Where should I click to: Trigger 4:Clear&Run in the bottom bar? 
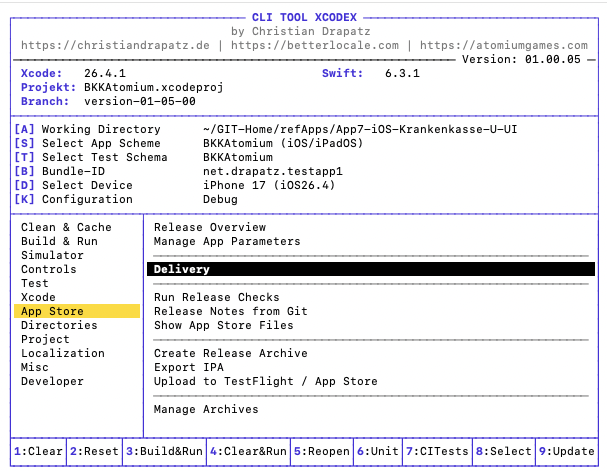pos(249,451)
